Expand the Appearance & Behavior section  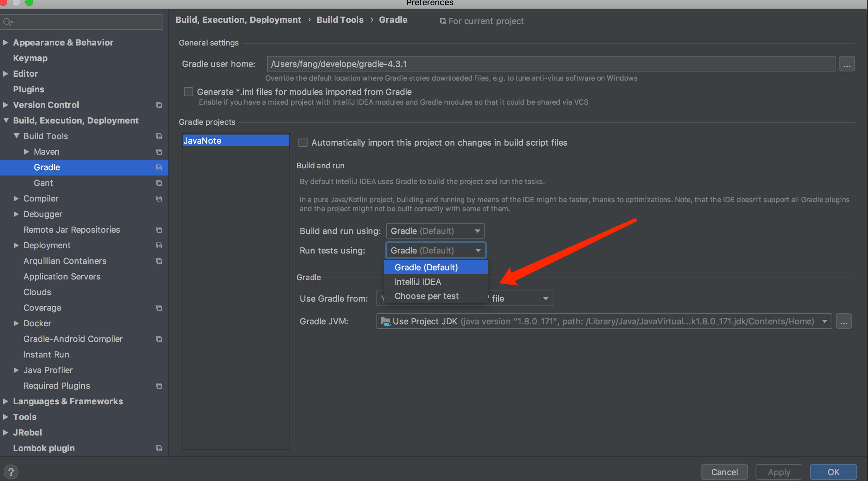6,42
